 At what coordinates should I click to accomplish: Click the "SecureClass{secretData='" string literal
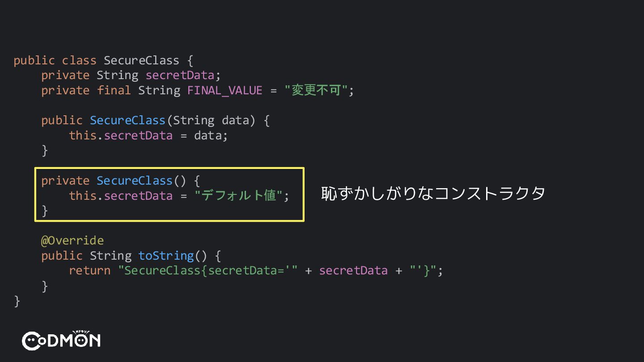208,270
